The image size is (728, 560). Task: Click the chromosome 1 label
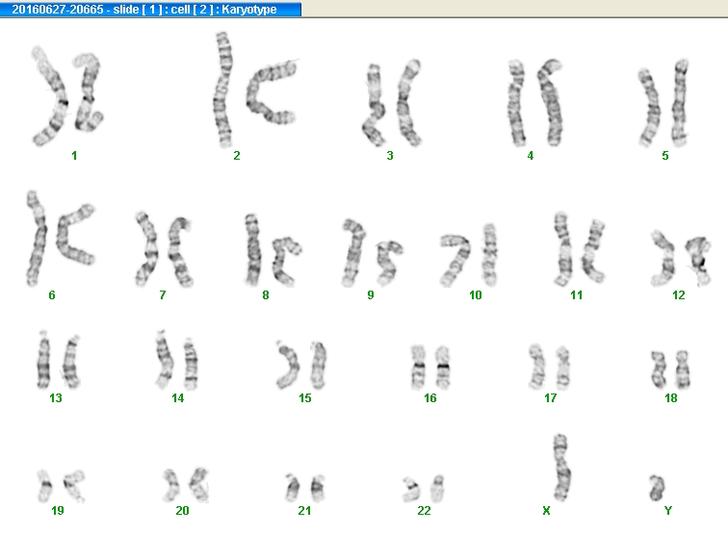click(x=74, y=156)
